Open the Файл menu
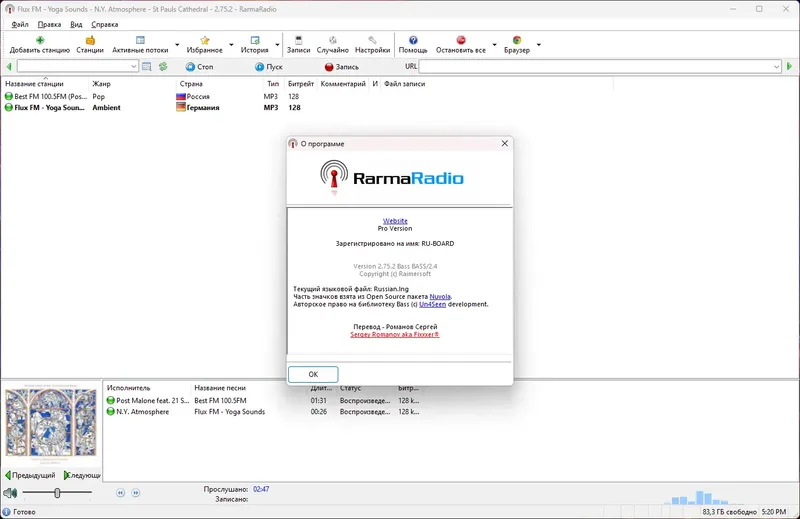Image resolution: width=800 pixels, height=519 pixels. [20, 24]
